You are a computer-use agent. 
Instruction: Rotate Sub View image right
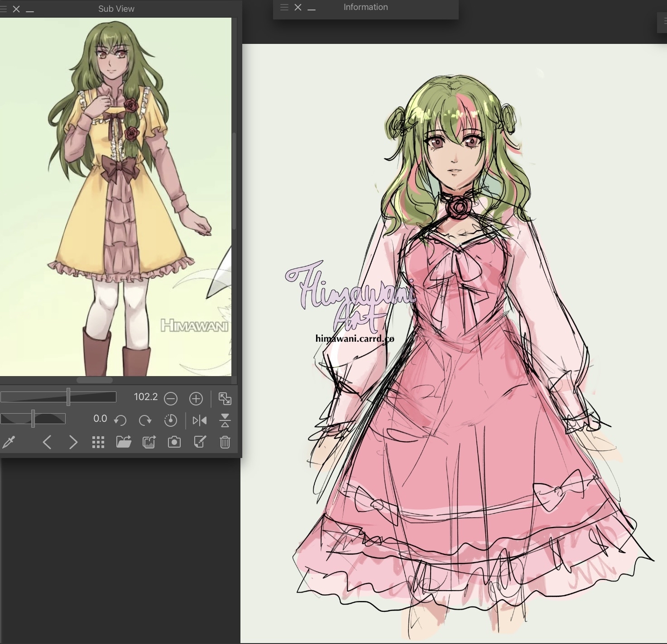coord(145,420)
